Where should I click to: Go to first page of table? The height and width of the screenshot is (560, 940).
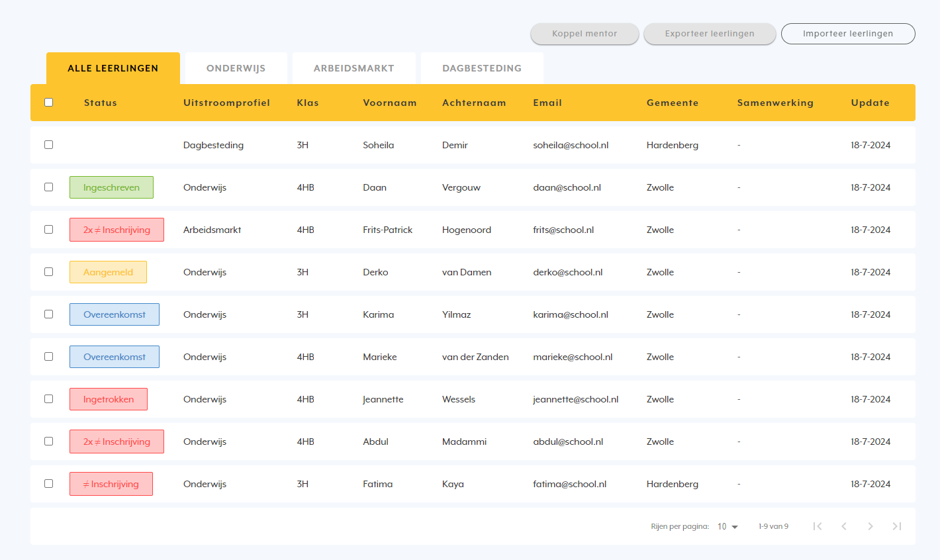point(818,526)
